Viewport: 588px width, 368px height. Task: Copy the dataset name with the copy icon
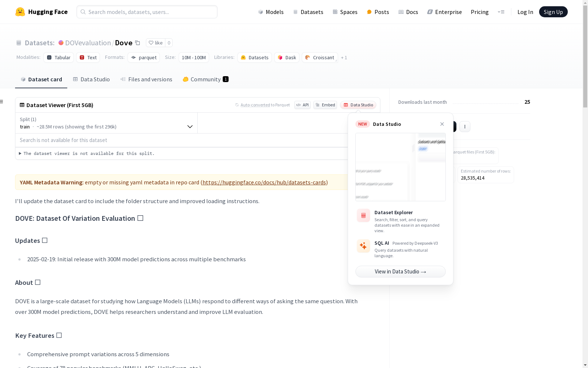click(137, 43)
